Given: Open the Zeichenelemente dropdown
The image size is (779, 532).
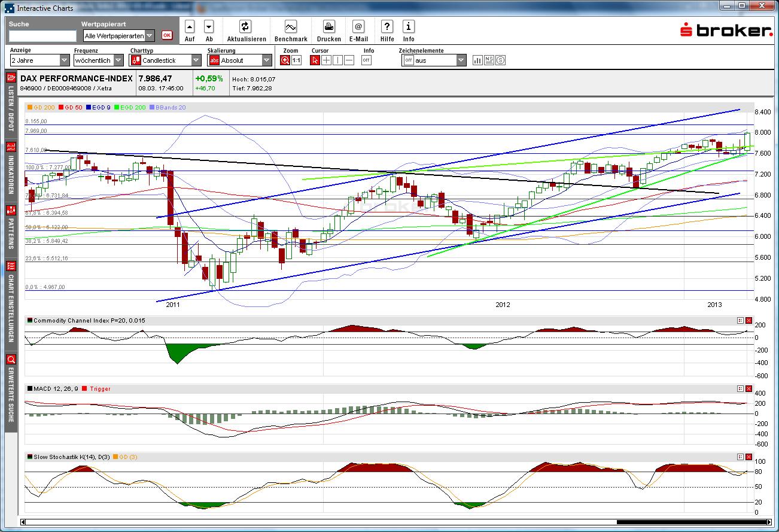Looking at the screenshot, I should (x=433, y=60).
